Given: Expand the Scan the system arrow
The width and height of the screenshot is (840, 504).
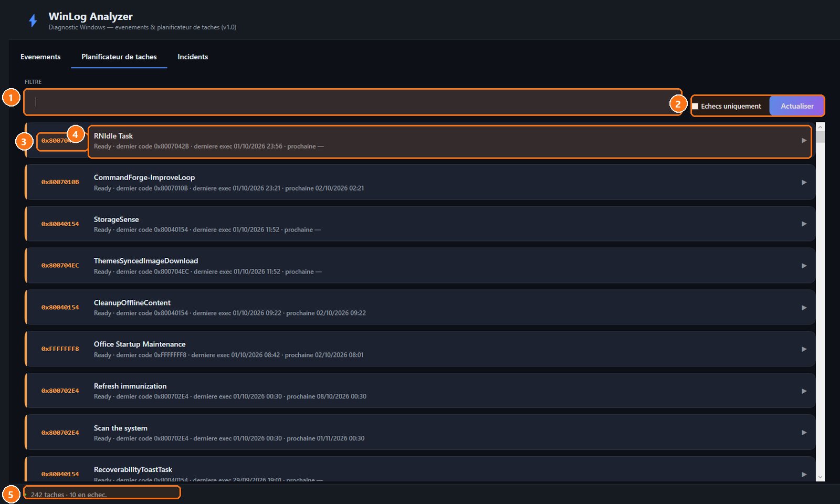Looking at the screenshot, I should click(804, 433).
